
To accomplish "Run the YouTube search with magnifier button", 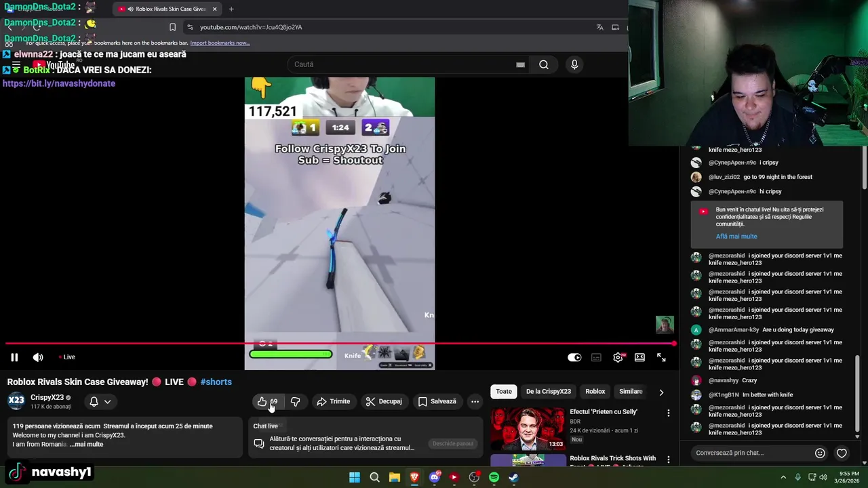I will (544, 64).
